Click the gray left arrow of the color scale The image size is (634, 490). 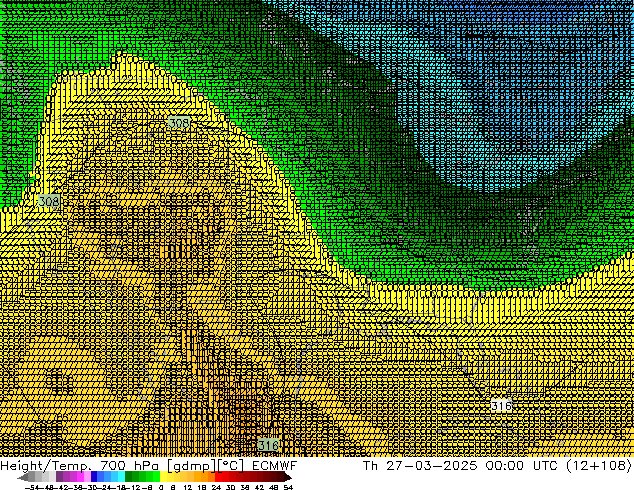(x=23, y=477)
